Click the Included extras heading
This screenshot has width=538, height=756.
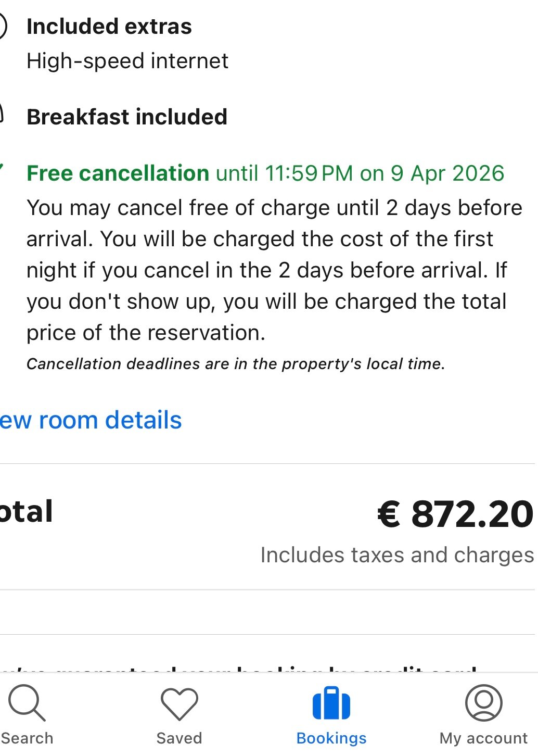[x=109, y=27]
